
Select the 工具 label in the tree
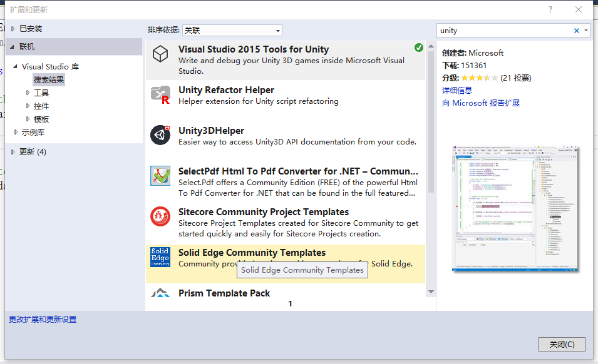41,93
